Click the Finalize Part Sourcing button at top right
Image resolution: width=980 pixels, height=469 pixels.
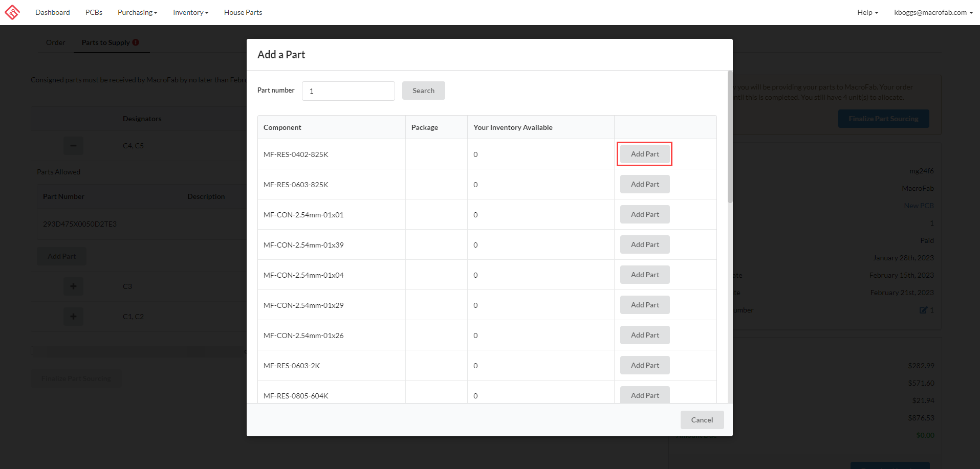(x=883, y=119)
